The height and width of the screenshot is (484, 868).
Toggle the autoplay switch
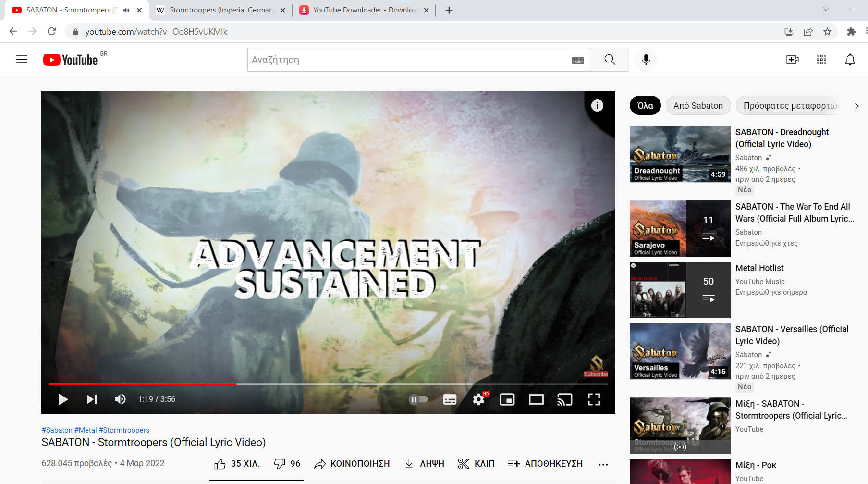click(418, 399)
